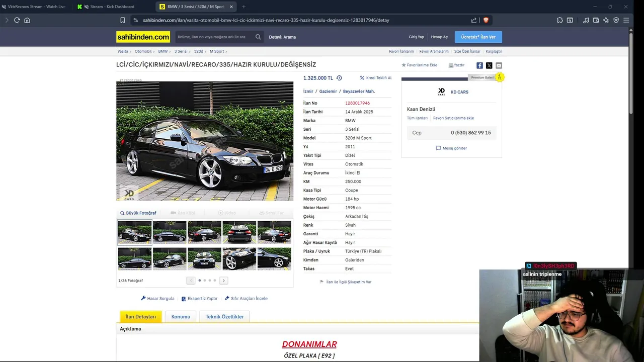The width and height of the screenshot is (644, 362).
Task: Open the Brave VPN shield icon
Action: [x=616, y=20]
